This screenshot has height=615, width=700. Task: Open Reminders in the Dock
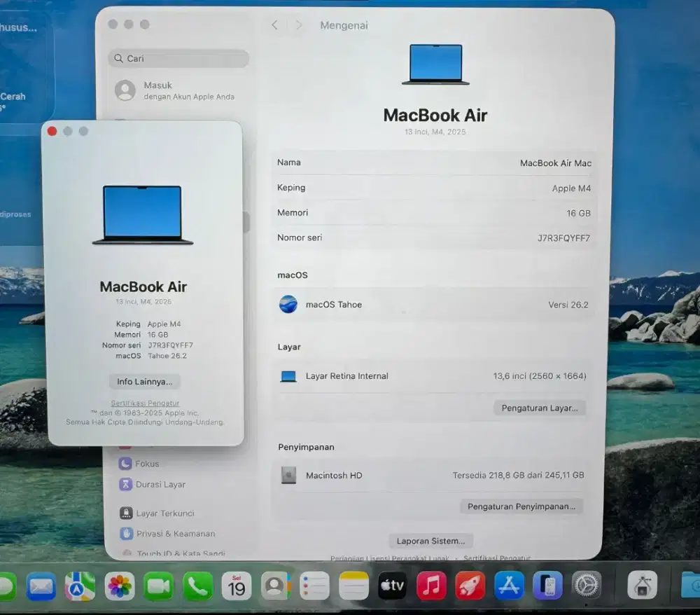pos(314,586)
